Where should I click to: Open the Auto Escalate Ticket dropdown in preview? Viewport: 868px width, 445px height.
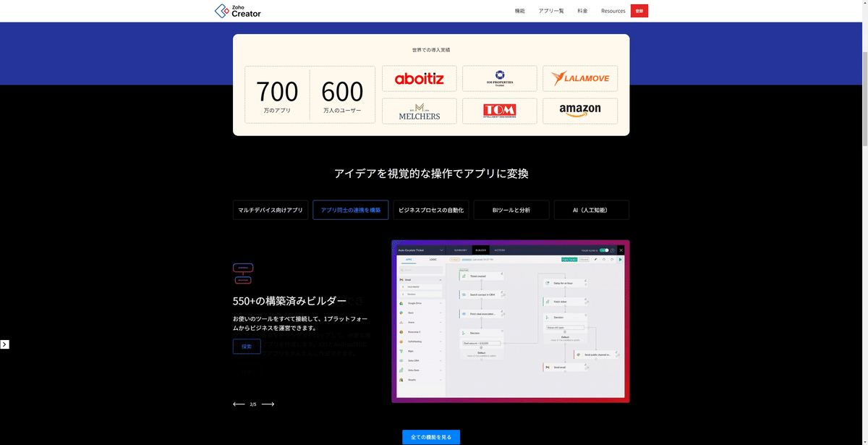(442, 250)
